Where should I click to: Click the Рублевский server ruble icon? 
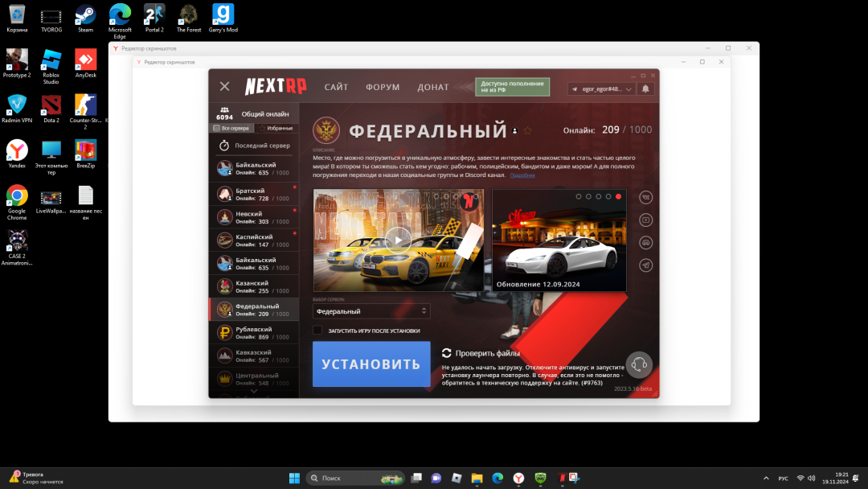(x=225, y=333)
